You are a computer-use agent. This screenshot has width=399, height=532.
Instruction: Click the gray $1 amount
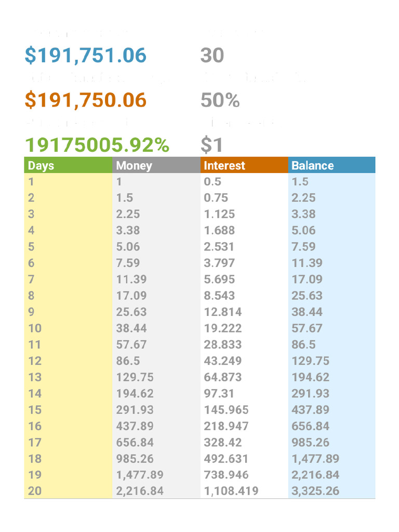(211, 145)
